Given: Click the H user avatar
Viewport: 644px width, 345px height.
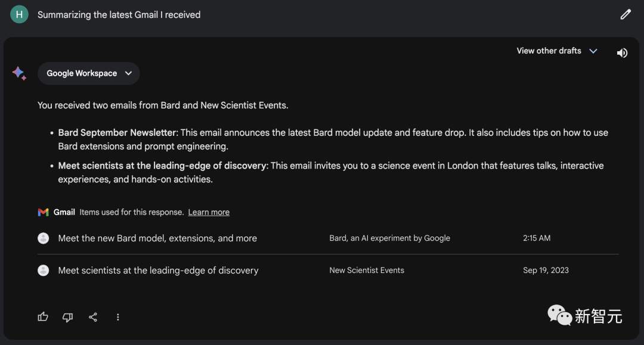Looking at the screenshot, I should (19, 14).
